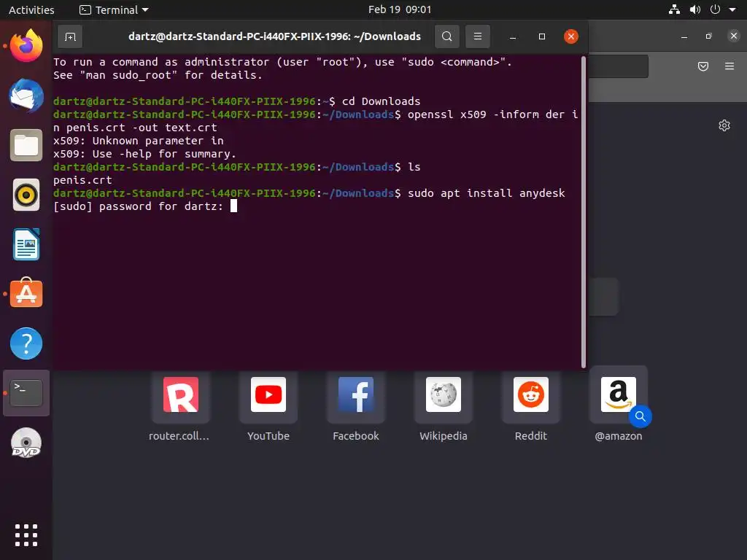
Task: Click the power icon in top bar
Action: click(715, 9)
